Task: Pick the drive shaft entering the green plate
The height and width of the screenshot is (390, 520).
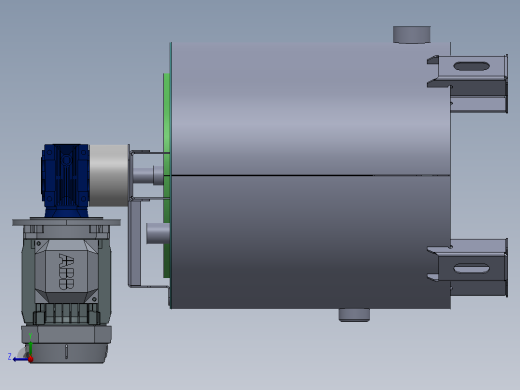Action: tap(148, 175)
